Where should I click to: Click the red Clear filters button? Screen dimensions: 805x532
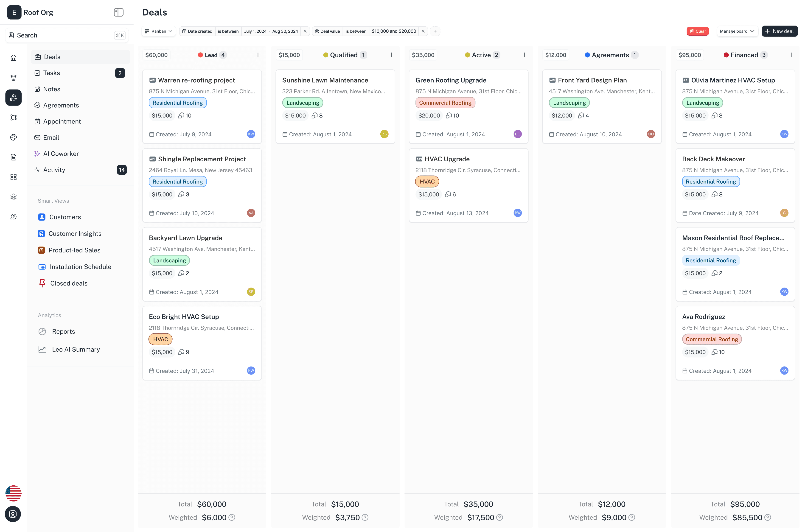(x=698, y=31)
